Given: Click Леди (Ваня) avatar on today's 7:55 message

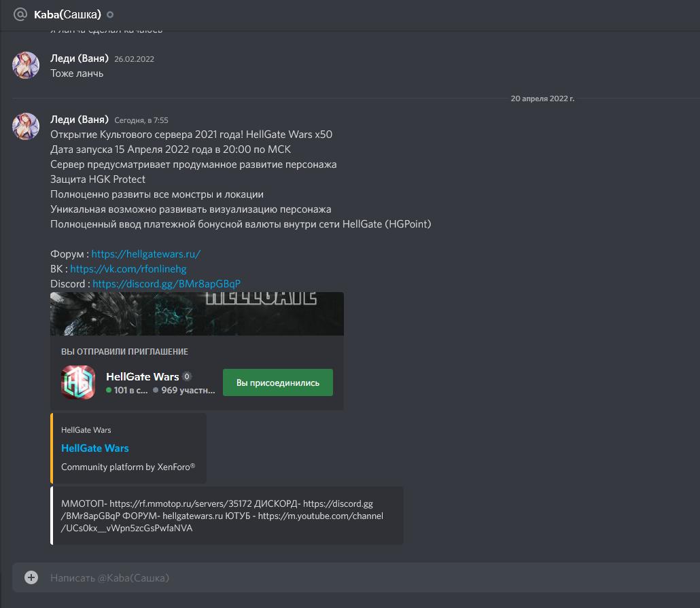Looking at the screenshot, I should (26, 126).
